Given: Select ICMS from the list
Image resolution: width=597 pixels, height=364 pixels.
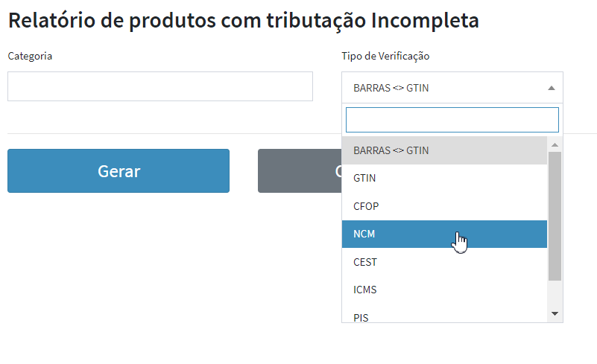Looking at the screenshot, I should click(x=444, y=290).
